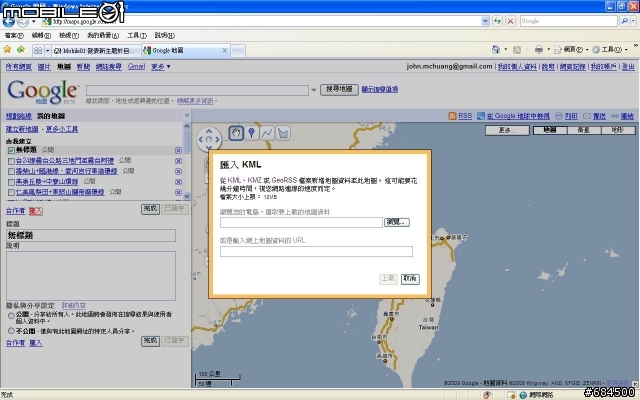Uncheck the 無標題 map checkbox
This screenshot has width=640, height=400.
pyautogui.click(x=11, y=150)
